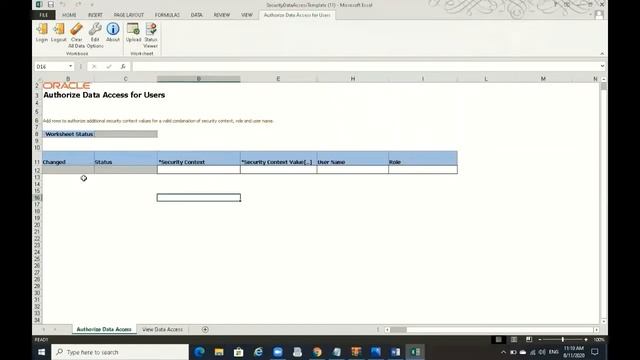
Task: Click the formula bar Cancel X icon
Action: (94, 66)
